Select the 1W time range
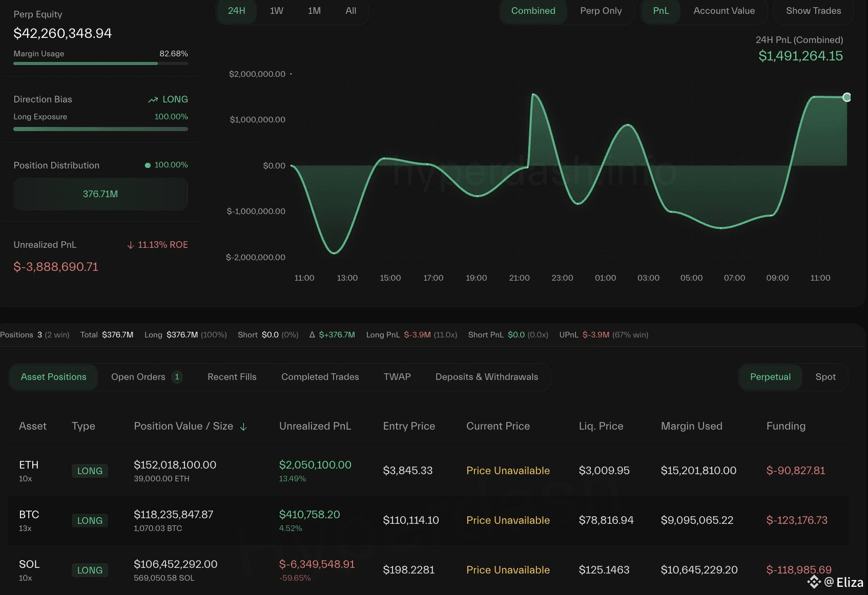 coord(276,11)
